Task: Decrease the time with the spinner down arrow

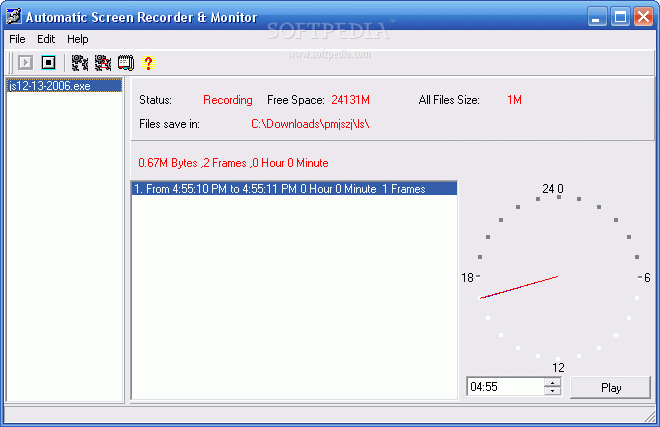Action: pos(552,391)
